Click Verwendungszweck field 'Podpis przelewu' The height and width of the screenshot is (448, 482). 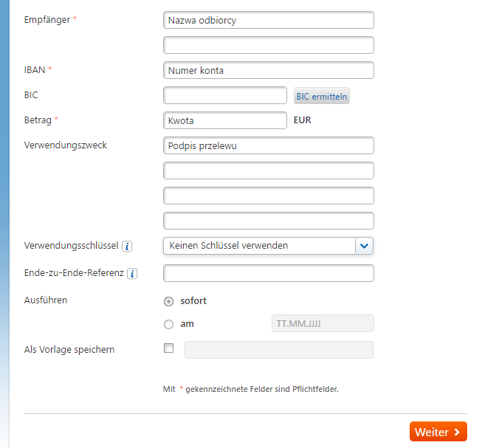point(269,145)
